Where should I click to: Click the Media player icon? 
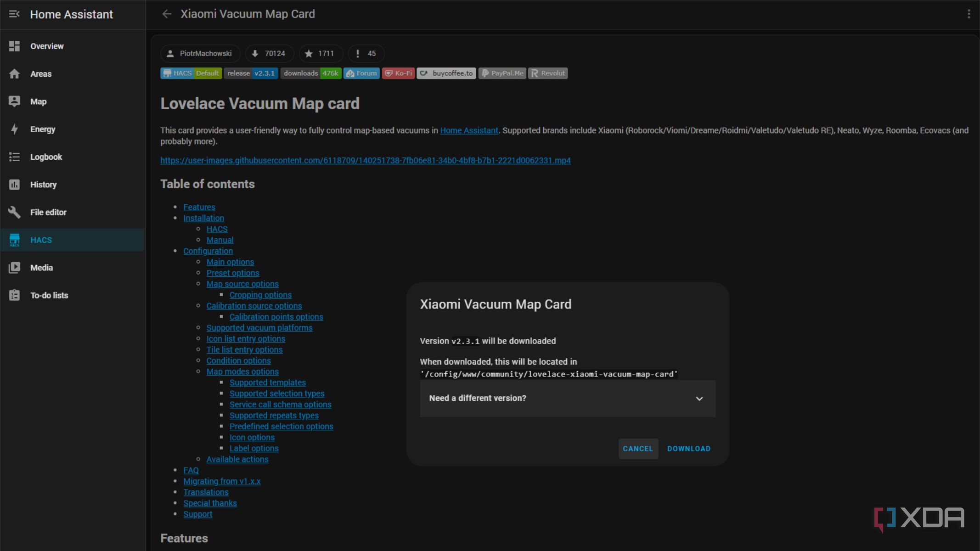click(14, 268)
